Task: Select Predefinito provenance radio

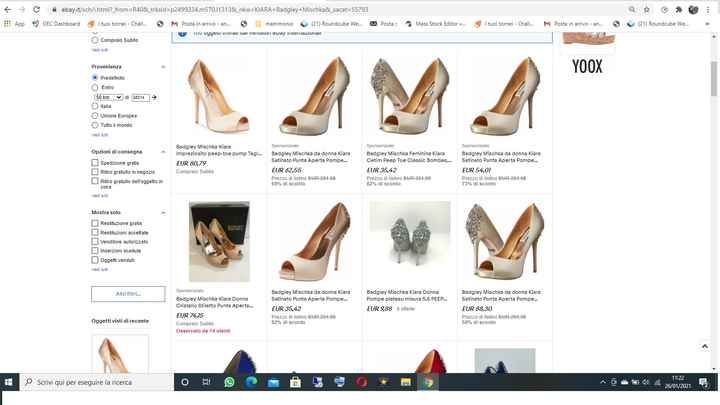Action: pos(95,78)
